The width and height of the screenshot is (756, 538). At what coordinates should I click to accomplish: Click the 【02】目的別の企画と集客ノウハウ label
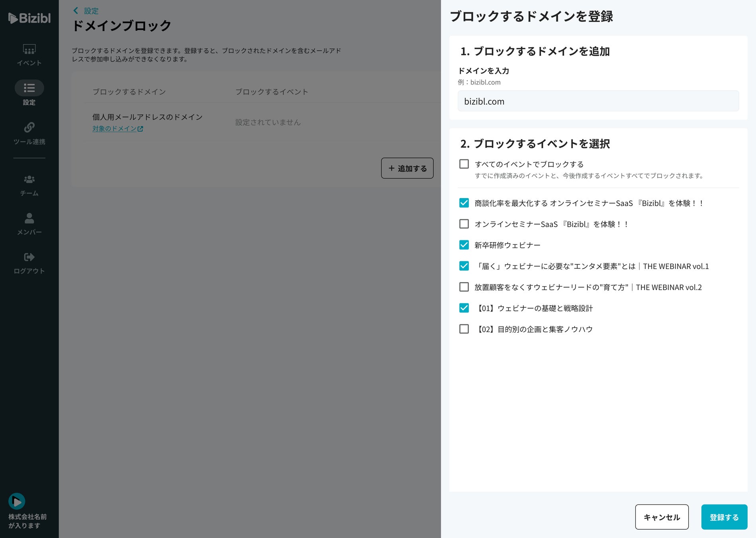point(534,329)
